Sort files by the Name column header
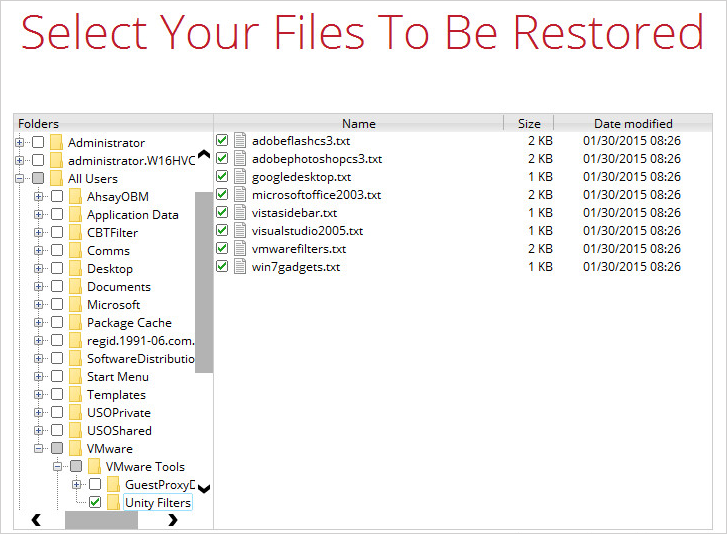 tap(358, 123)
